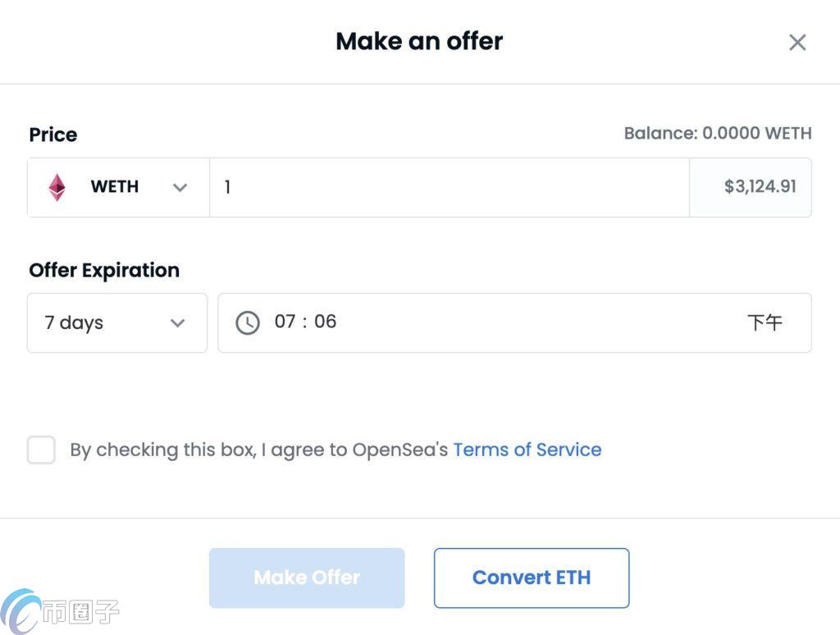Open the 7 days expiration dropdown

[116, 322]
